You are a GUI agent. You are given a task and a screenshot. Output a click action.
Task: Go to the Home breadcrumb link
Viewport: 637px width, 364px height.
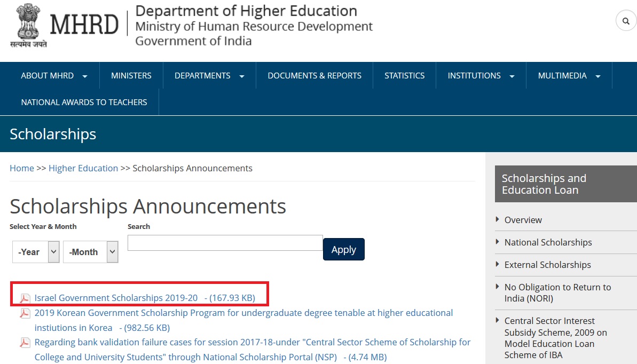click(x=22, y=168)
